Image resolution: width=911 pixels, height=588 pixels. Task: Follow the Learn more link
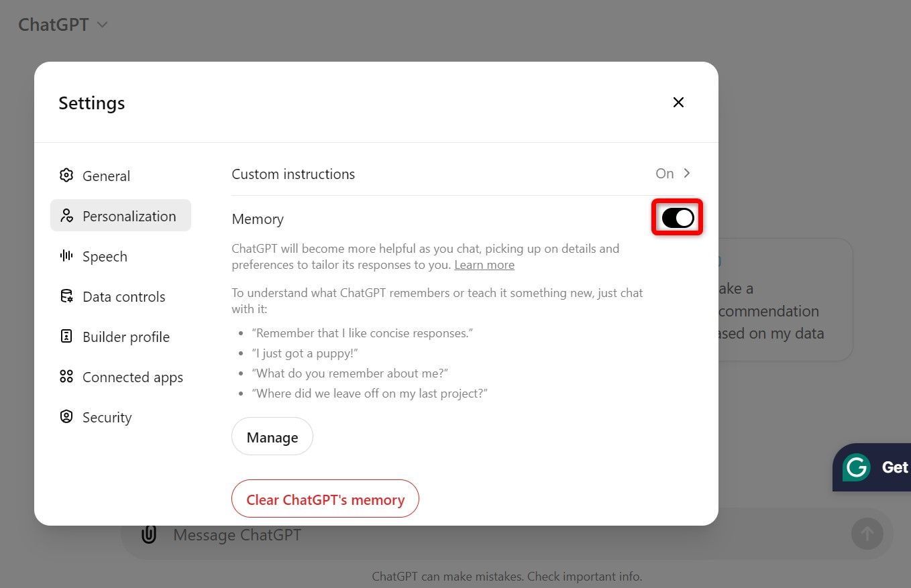484,265
